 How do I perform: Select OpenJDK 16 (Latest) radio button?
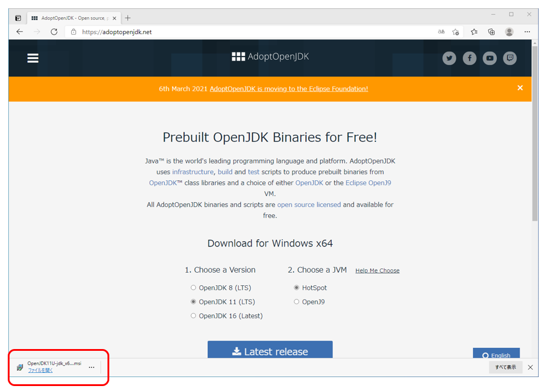pyautogui.click(x=193, y=316)
